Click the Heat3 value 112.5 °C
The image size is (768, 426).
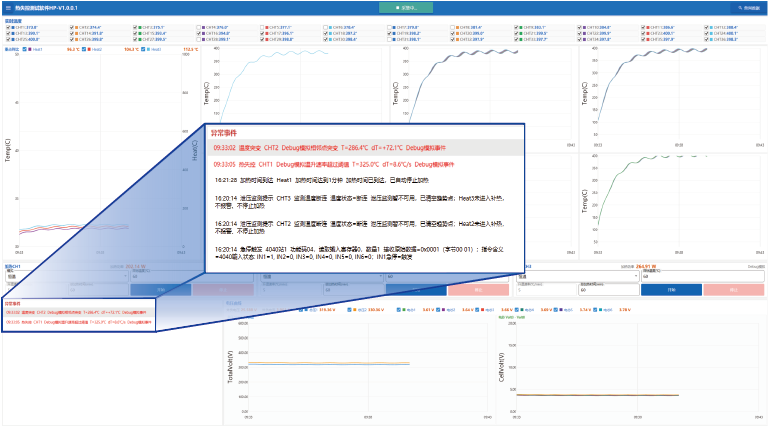191,49
